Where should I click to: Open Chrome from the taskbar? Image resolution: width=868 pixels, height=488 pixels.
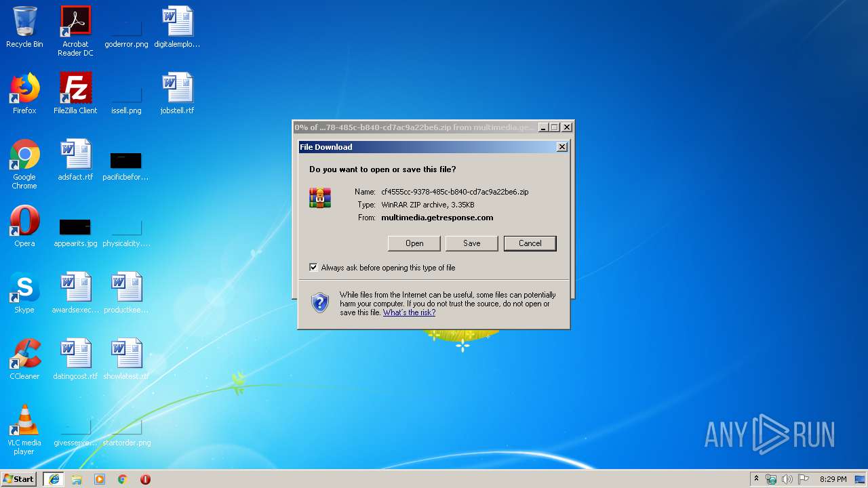click(123, 479)
